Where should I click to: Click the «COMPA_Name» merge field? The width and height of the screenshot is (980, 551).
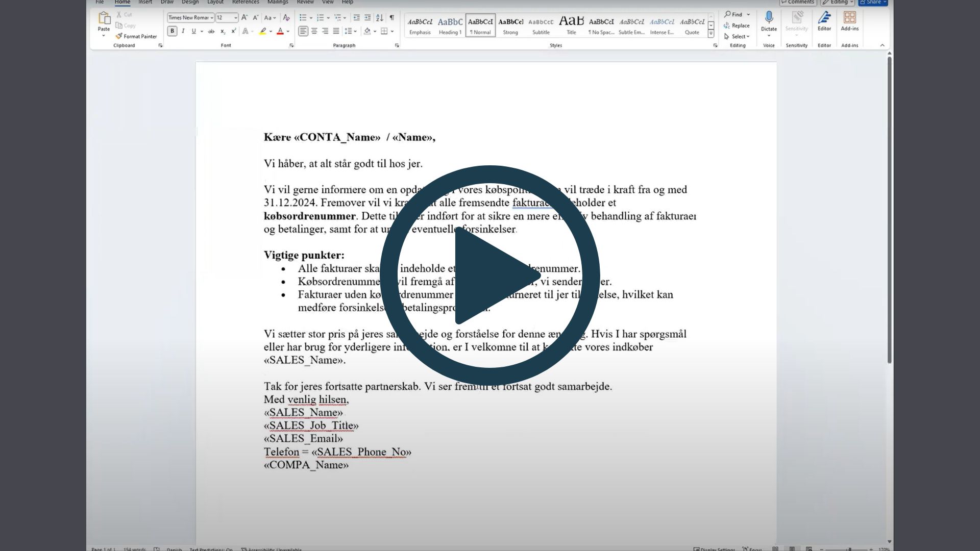[306, 465]
